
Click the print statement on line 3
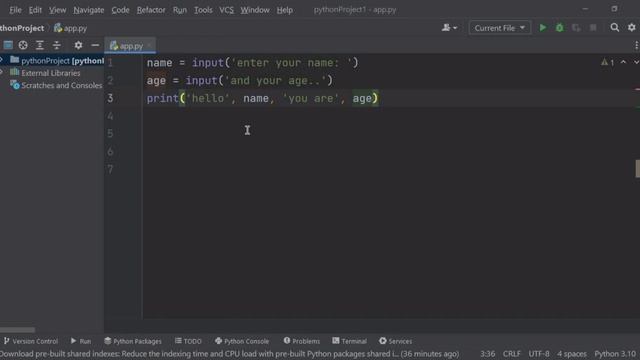coord(262,98)
